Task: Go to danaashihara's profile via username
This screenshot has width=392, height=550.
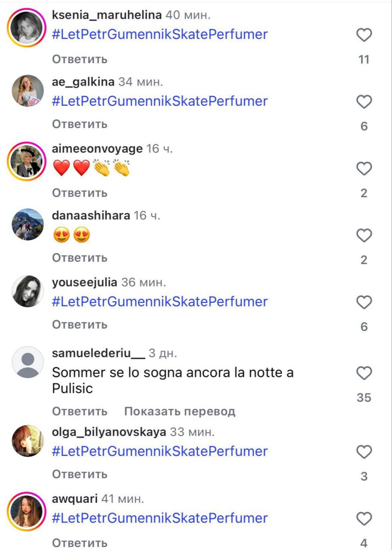Action: [91, 216]
